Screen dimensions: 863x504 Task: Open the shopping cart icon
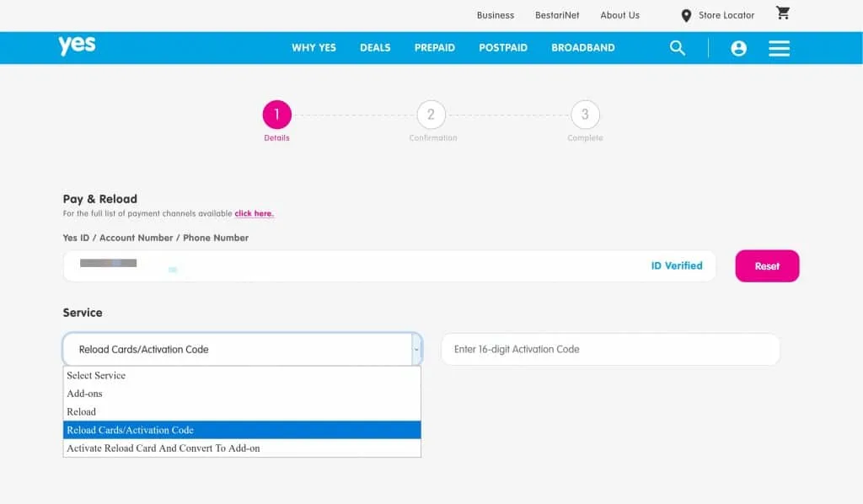coord(783,13)
